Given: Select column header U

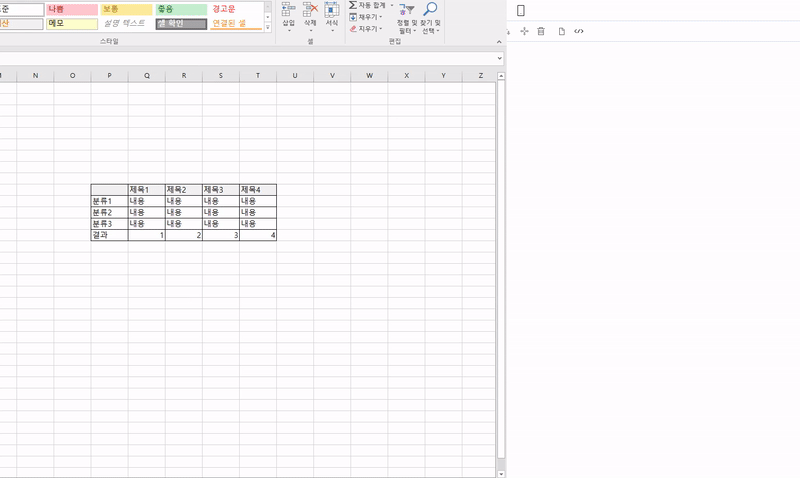Looking at the screenshot, I should (295, 75).
